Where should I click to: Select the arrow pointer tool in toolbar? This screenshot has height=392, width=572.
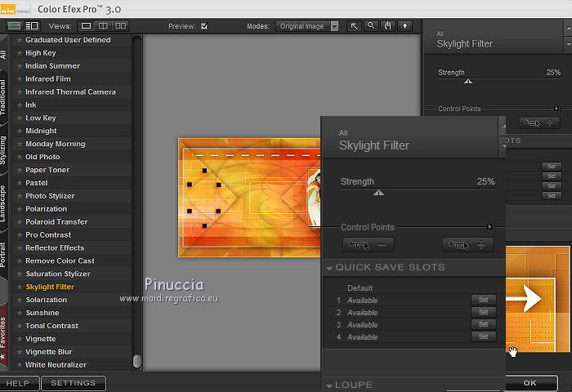click(x=355, y=26)
